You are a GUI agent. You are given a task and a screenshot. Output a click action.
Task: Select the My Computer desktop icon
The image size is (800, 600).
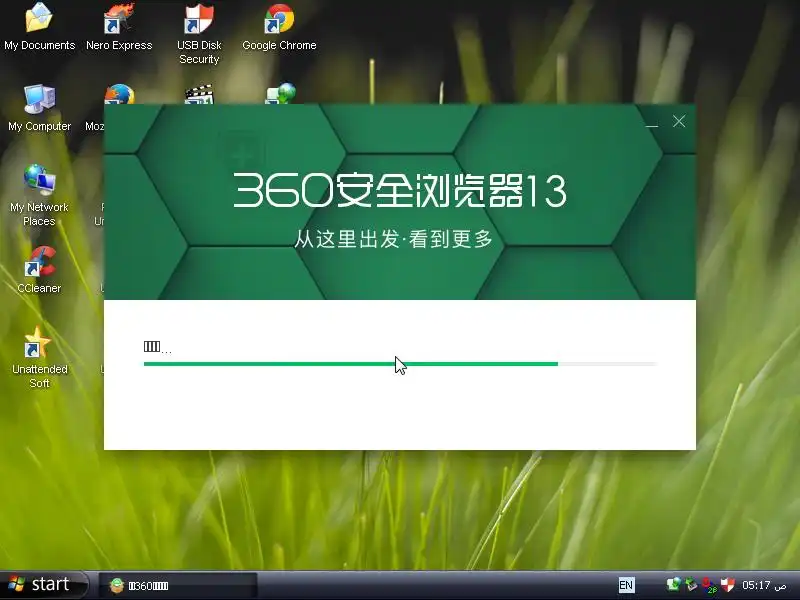tap(39, 108)
